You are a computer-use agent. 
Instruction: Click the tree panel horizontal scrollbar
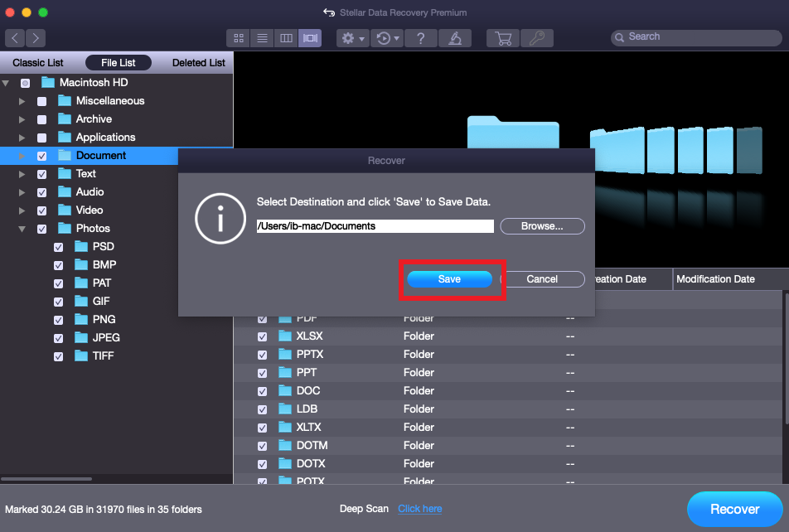tap(46, 479)
